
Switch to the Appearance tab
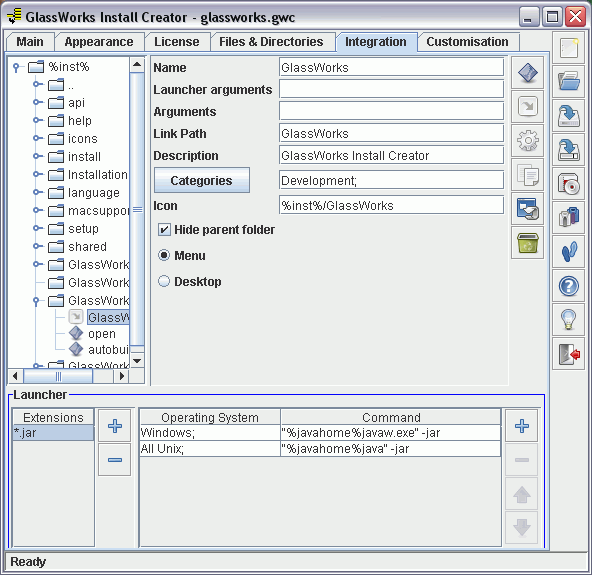click(99, 42)
